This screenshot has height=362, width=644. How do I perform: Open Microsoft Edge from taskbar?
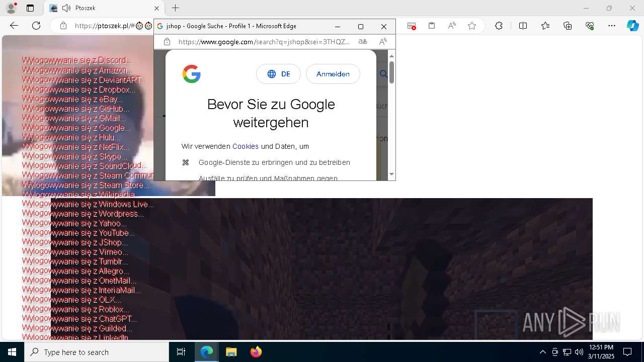pos(207,352)
